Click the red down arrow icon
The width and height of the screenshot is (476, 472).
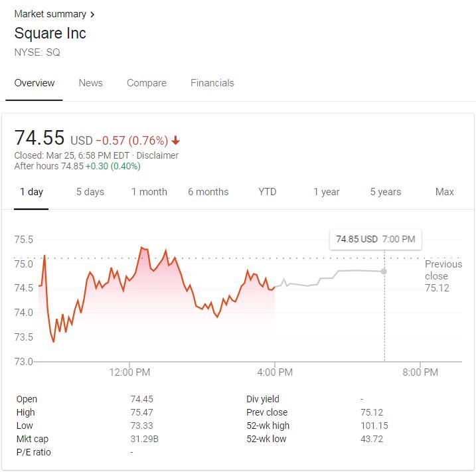click(x=175, y=140)
